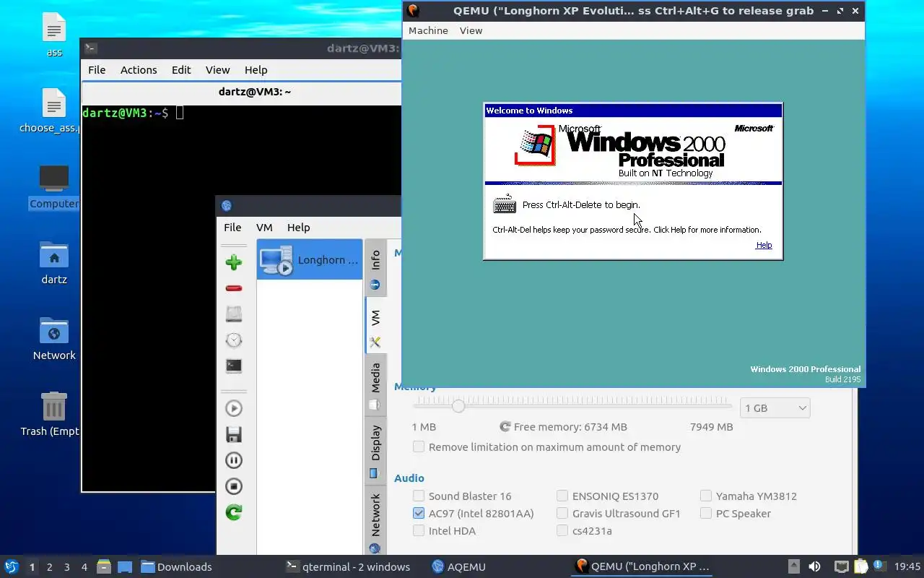
Task: Select the Computer desktop icon
Action: coord(54,177)
